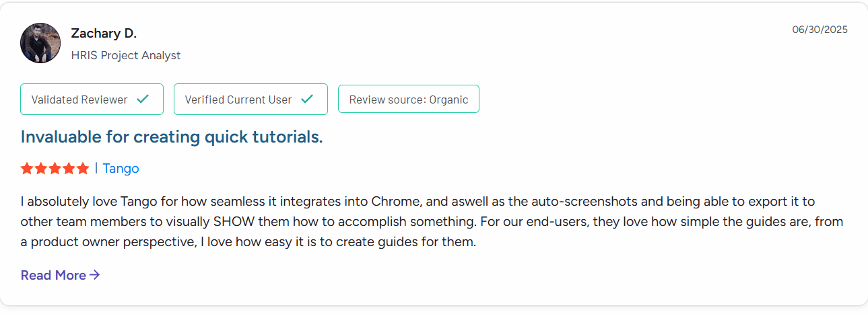Click the arrow icon next to Read More
Screen dimensions: 868x316
[x=95, y=275]
